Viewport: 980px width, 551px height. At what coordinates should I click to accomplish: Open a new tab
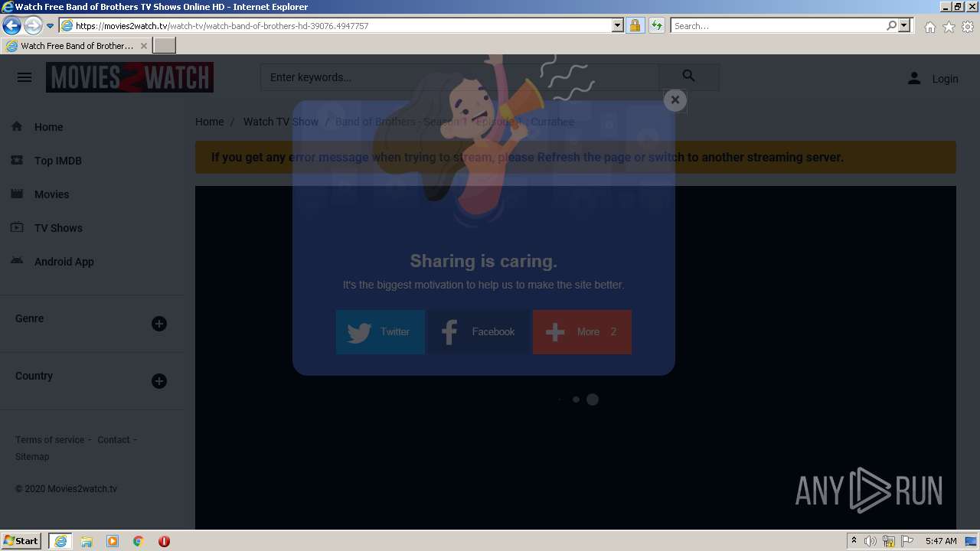pos(165,45)
